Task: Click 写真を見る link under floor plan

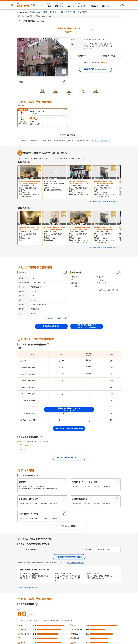Action: pos(23,122)
